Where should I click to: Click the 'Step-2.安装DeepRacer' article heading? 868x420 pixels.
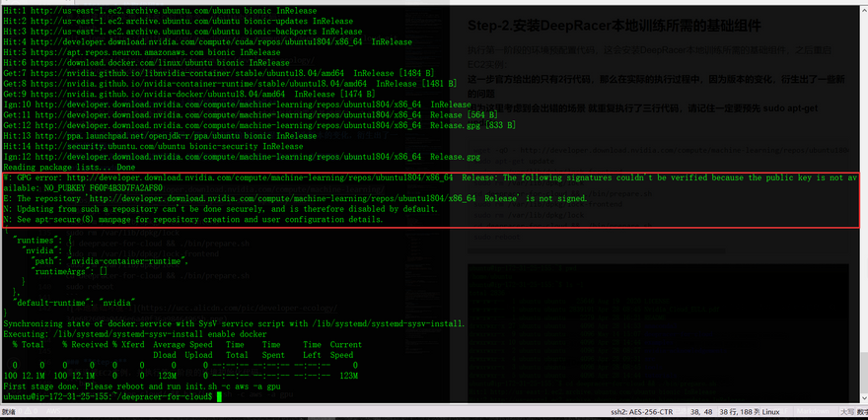click(615, 26)
